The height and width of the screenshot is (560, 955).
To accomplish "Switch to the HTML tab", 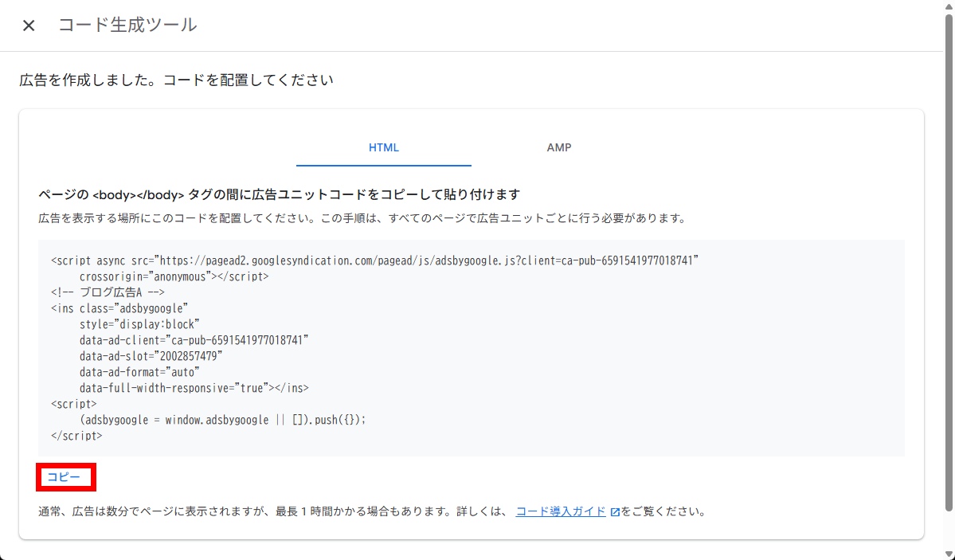I will coord(384,148).
